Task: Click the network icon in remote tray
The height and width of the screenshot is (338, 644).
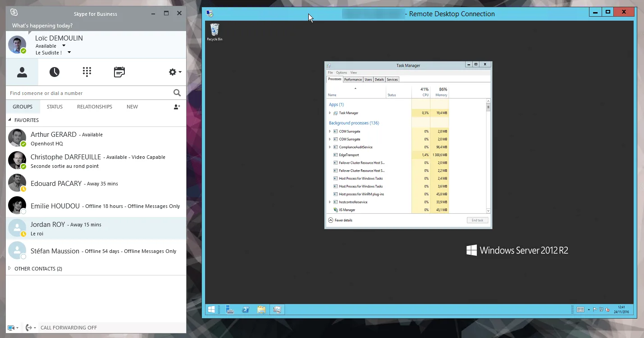Action: [x=602, y=310]
